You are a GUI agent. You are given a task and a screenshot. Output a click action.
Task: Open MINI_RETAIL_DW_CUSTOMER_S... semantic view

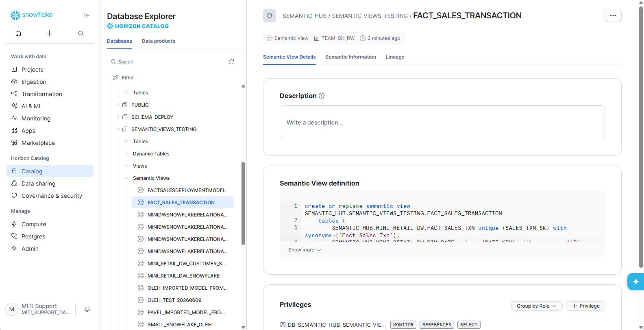(183, 263)
